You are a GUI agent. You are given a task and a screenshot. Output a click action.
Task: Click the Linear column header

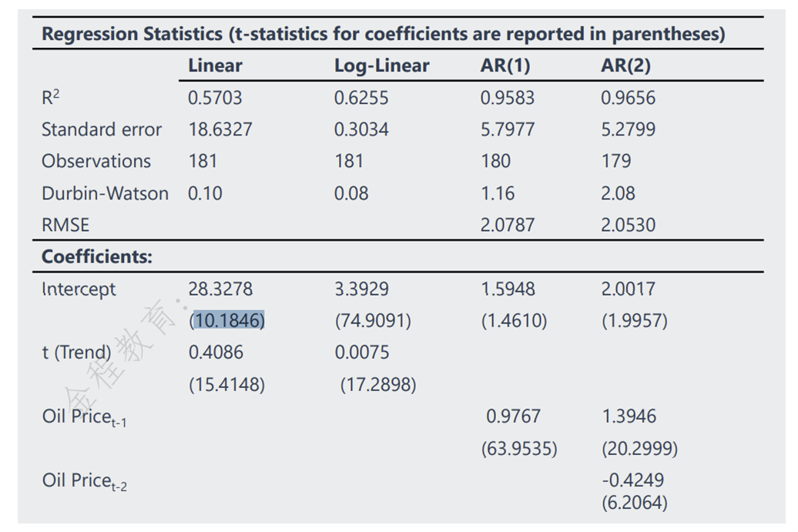click(215, 66)
